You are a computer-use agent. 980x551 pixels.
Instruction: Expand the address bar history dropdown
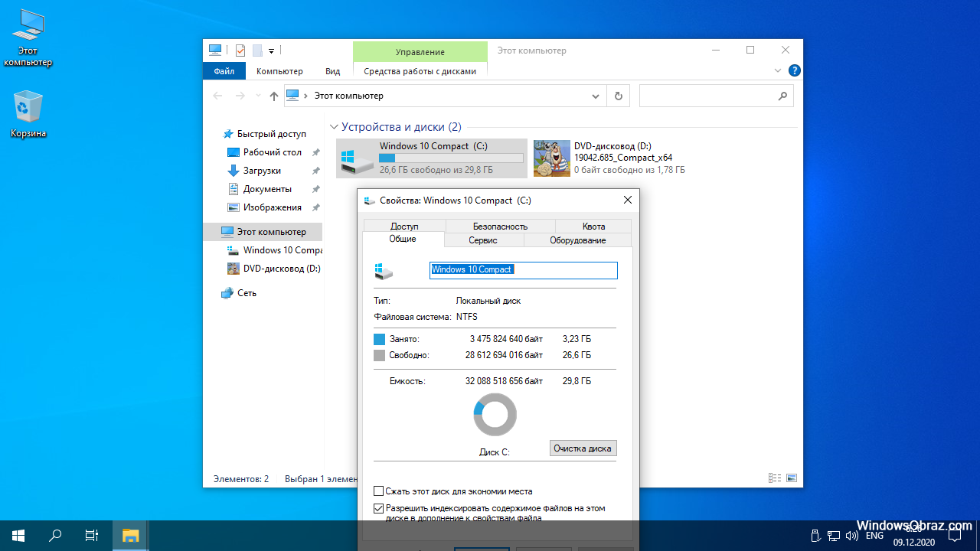596,96
